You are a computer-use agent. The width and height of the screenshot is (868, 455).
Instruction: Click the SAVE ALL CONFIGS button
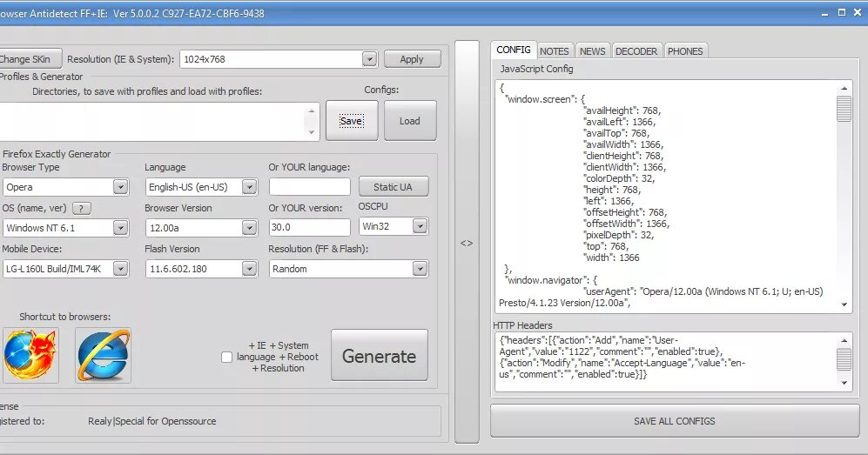(674, 421)
